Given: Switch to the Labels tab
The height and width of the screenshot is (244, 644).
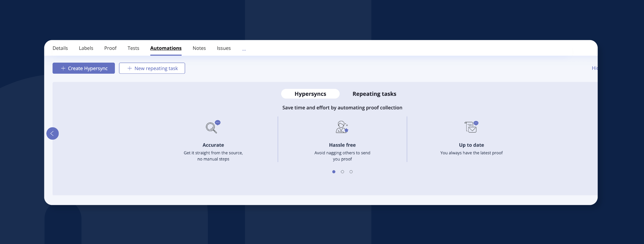Looking at the screenshot, I should [86, 48].
